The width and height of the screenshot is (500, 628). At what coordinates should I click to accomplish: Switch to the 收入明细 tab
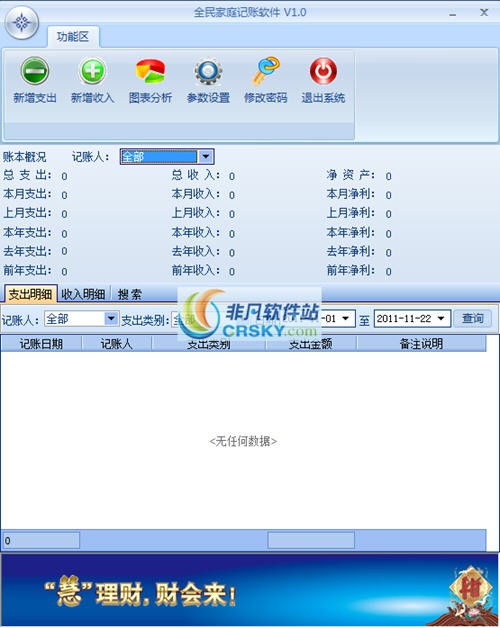(83, 294)
